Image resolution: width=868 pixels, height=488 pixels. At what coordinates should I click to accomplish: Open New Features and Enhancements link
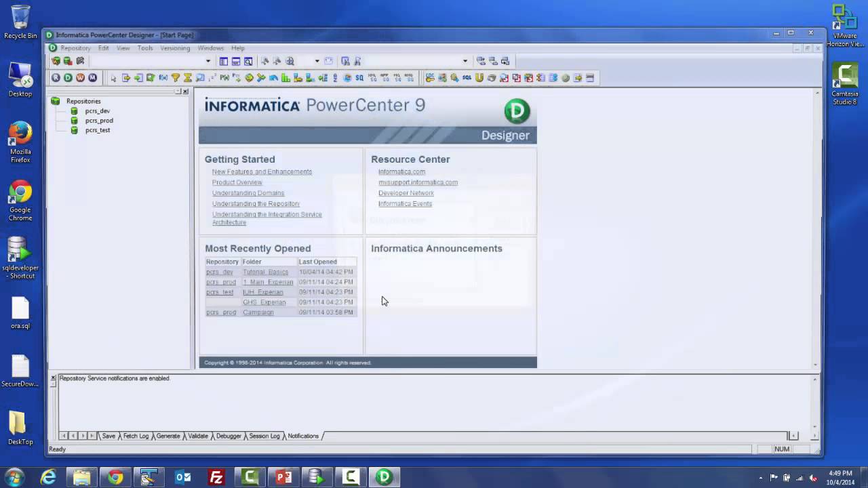[262, 171]
